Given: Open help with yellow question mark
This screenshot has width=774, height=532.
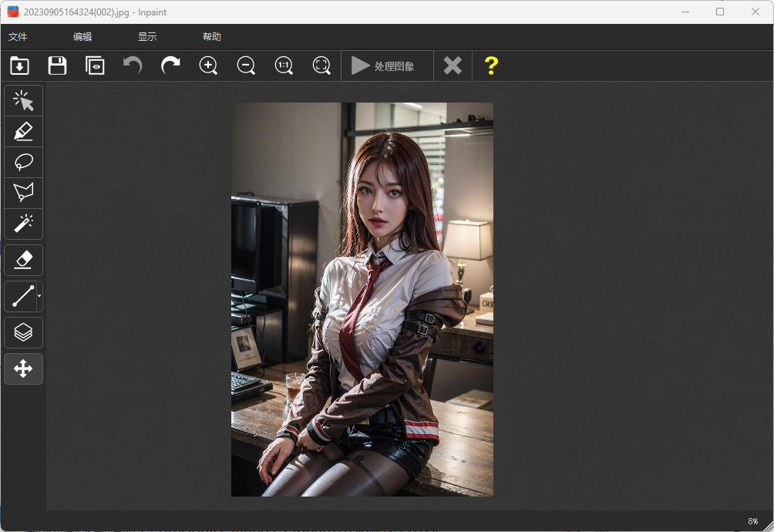Looking at the screenshot, I should point(491,66).
